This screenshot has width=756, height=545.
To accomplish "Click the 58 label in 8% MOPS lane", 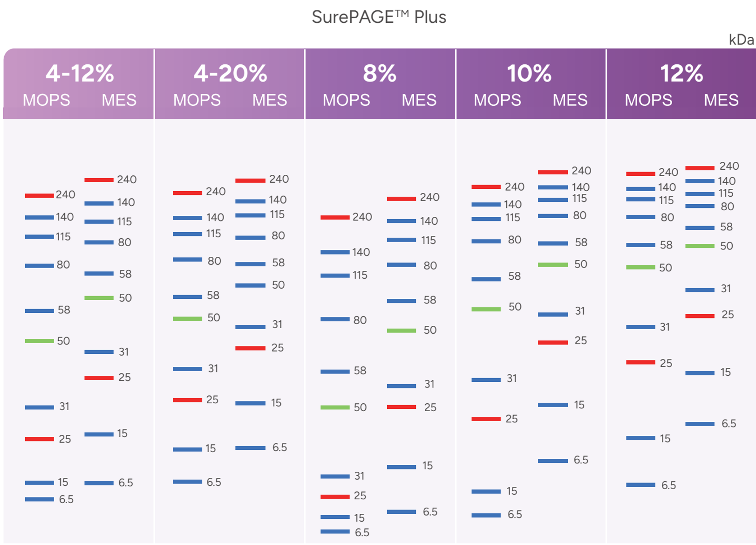I will coord(360,371).
